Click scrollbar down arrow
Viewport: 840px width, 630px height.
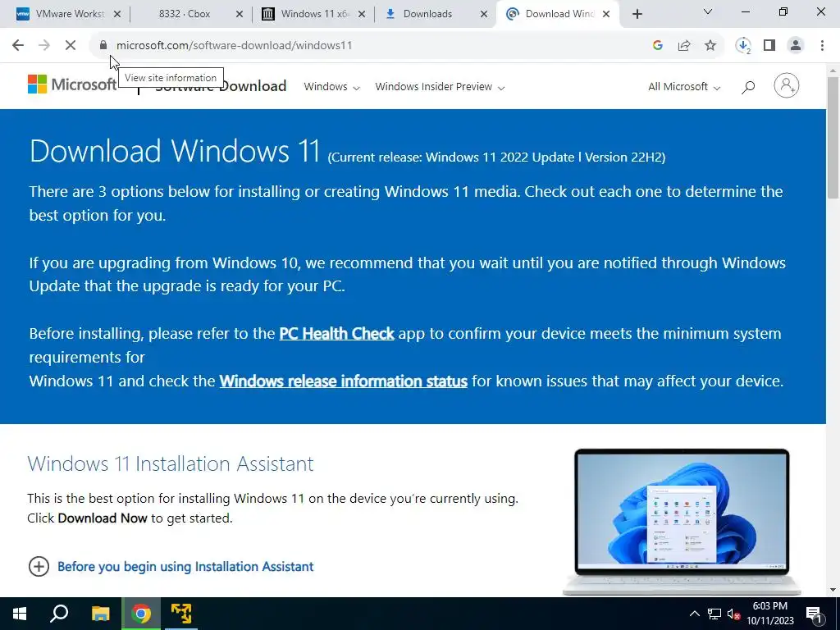pyautogui.click(x=833, y=591)
